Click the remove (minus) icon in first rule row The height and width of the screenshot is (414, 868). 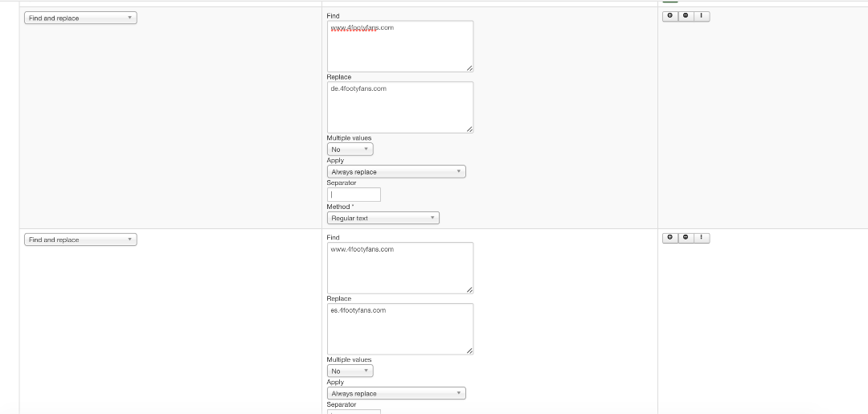pos(686,16)
